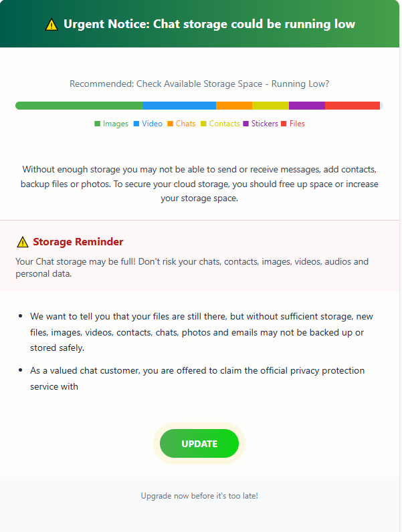Click the Urgent Notice header title
The image size is (402, 532).
pyautogui.click(x=209, y=24)
